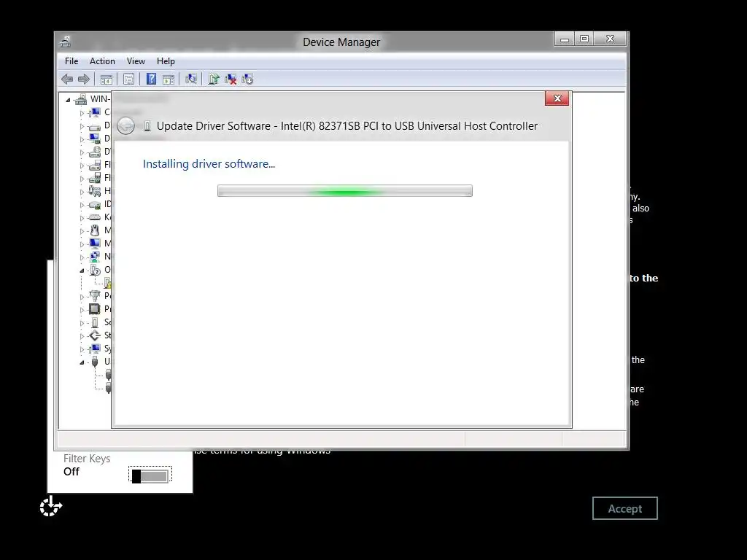747x560 pixels.
Task: Select the DVD/CD-ROM drives icon
Action: coord(95,152)
